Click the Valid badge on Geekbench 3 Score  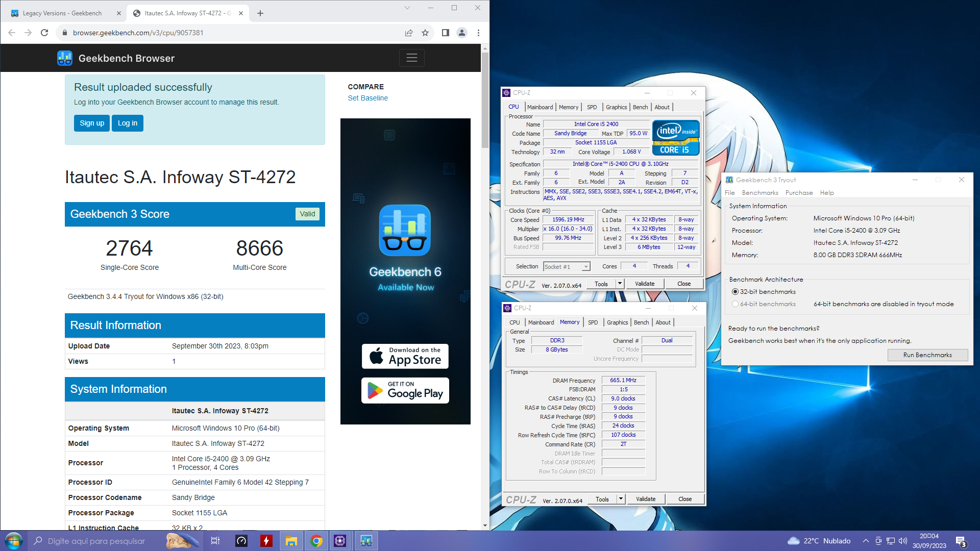point(307,214)
